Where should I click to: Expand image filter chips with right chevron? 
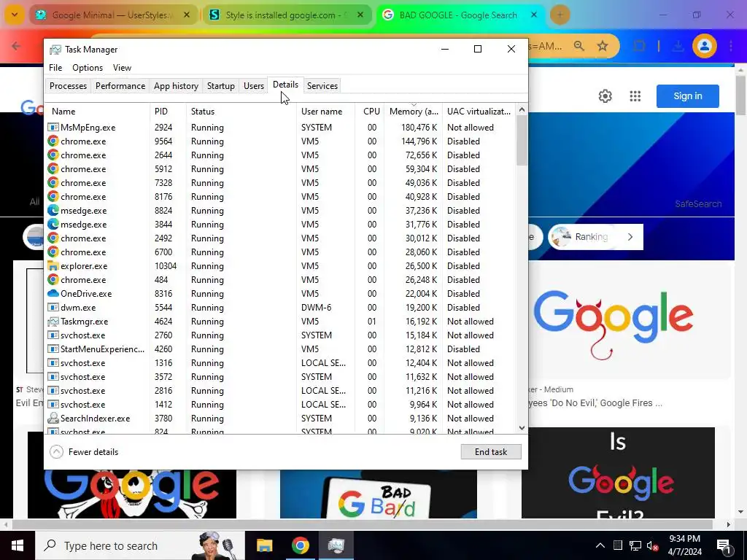630,237
